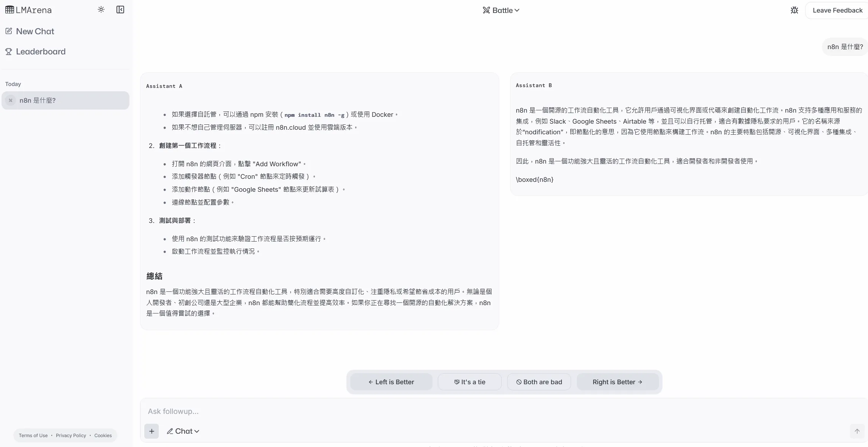Image resolution: width=868 pixels, height=447 pixels.
Task: Open the Battle mode dropdown
Action: coord(501,10)
